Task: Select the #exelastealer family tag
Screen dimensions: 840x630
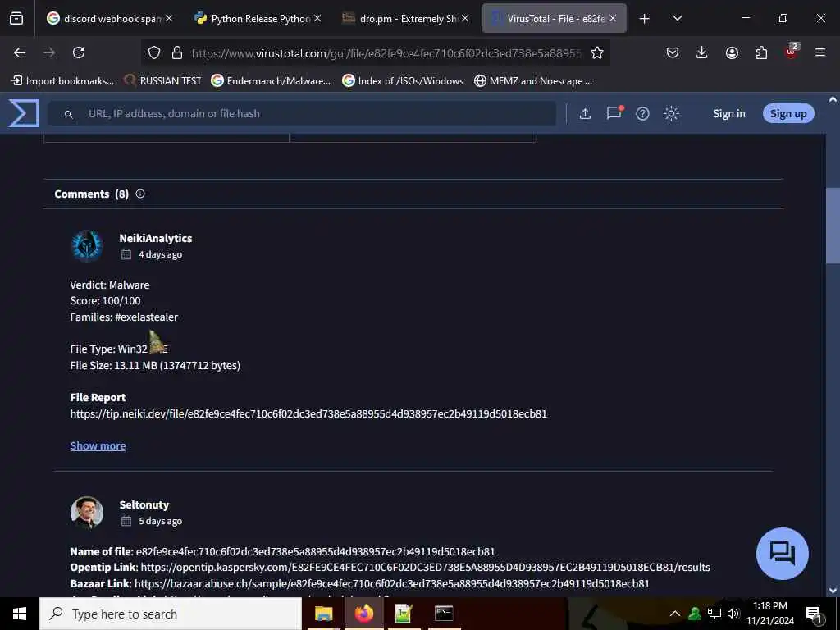Action: [146, 317]
